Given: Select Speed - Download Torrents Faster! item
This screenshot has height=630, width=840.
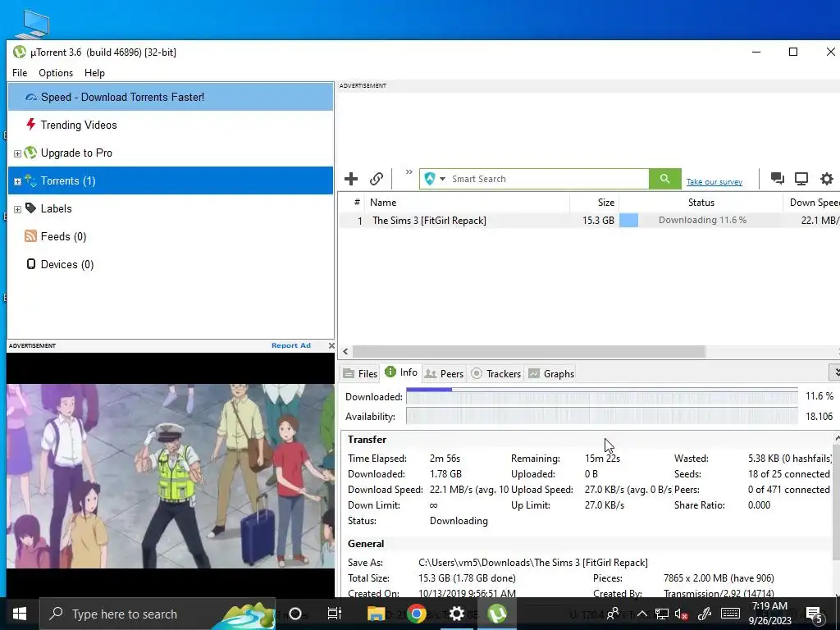Looking at the screenshot, I should tap(171, 97).
